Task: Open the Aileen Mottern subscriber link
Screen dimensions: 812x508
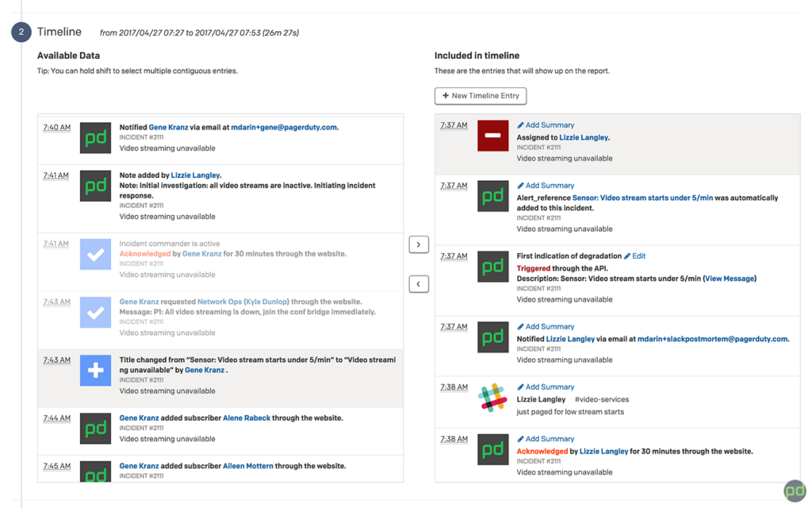Action: point(248,466)
